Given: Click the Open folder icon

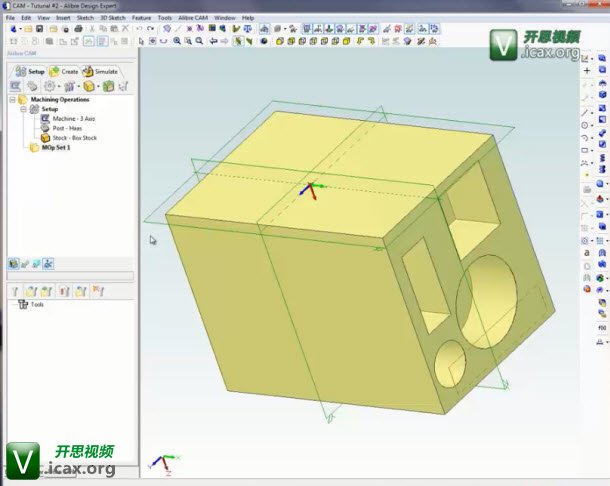Looking at the screenshot, I should (x=28, y=29).
